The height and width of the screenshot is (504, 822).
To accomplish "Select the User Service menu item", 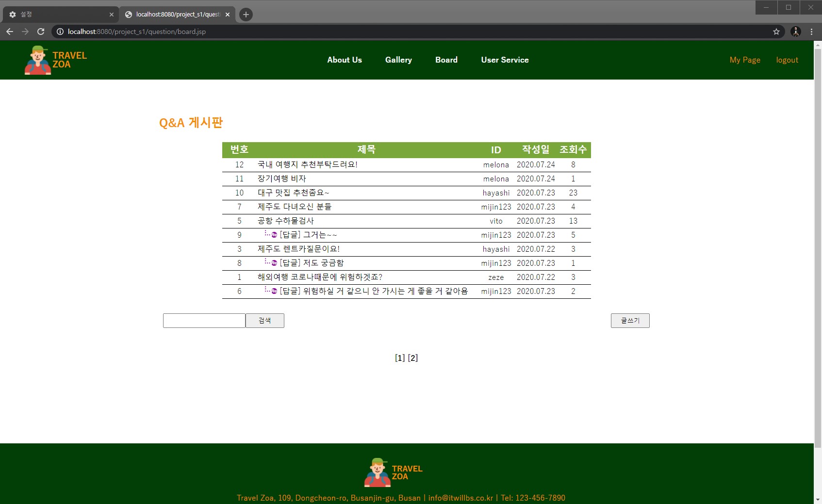I will pyautogui.click(x=505, y=60).
